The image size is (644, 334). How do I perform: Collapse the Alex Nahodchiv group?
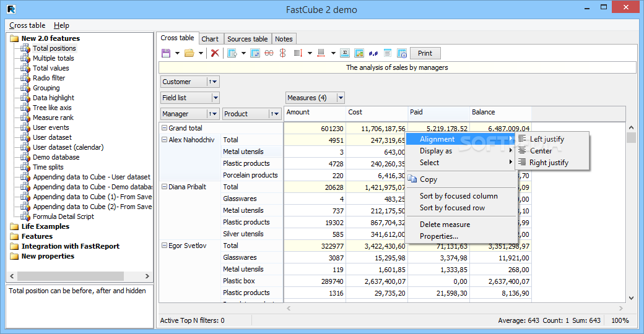[x=164, y=140]
